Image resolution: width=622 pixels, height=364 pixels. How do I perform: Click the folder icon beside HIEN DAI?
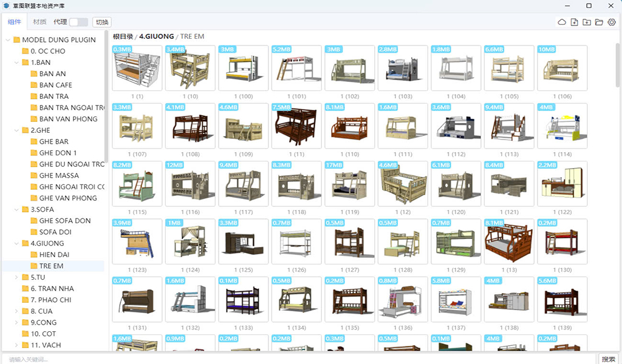tap(34, 255)
